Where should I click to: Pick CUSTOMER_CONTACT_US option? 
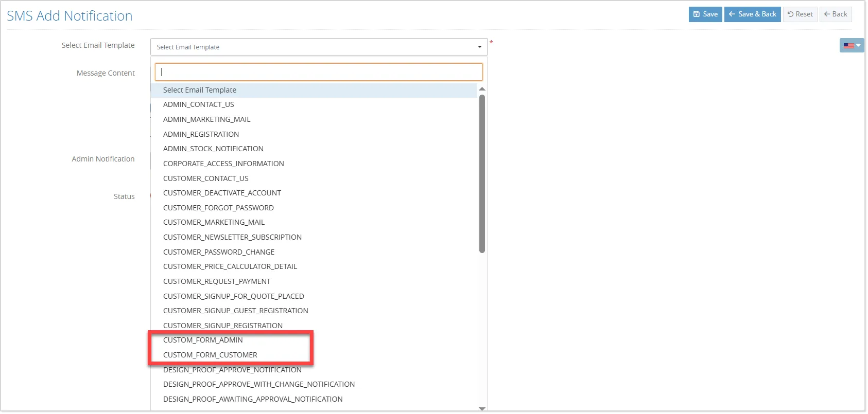pyautogui.click(x=314, y=178)
